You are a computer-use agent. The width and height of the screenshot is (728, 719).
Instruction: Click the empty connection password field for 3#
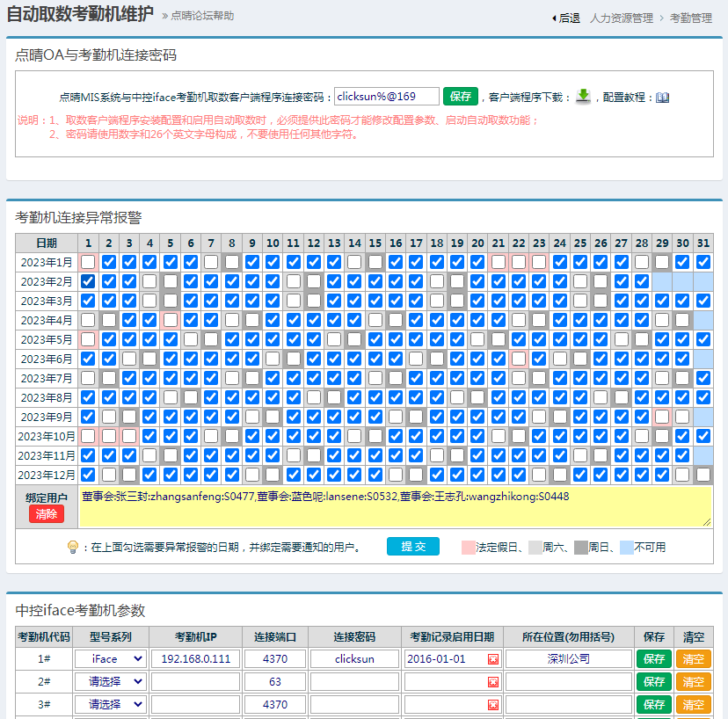[354, 705]
